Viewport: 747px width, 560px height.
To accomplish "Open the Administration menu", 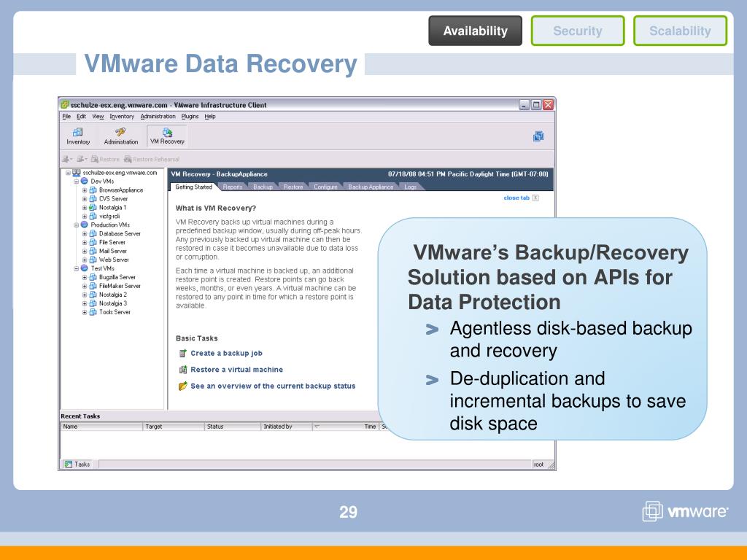I will pyautogui.click(x=158, y=116).
